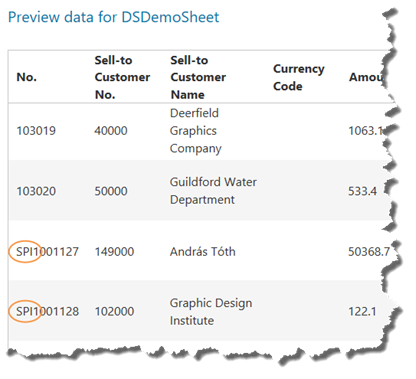Click the amount value 533.4
This screenshot has width=416, height=379.
pos(362,191)
